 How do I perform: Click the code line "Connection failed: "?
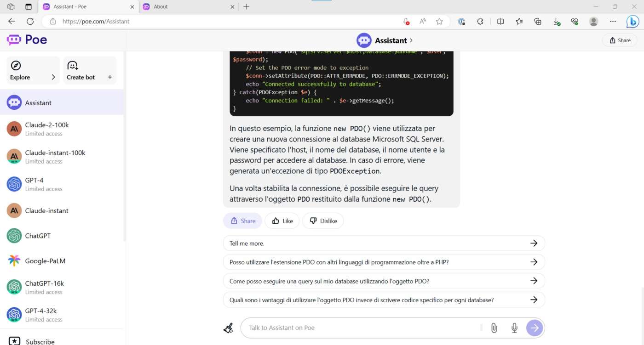(320, 101)
